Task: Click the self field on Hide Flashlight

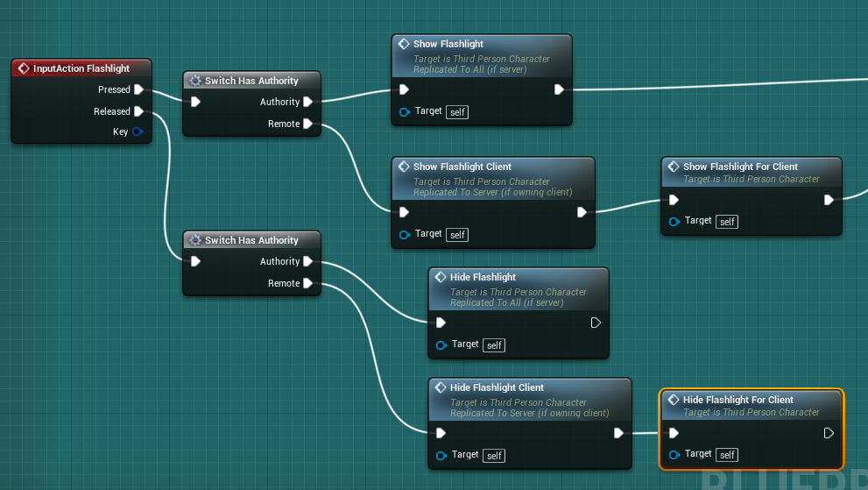Action: 494,346
